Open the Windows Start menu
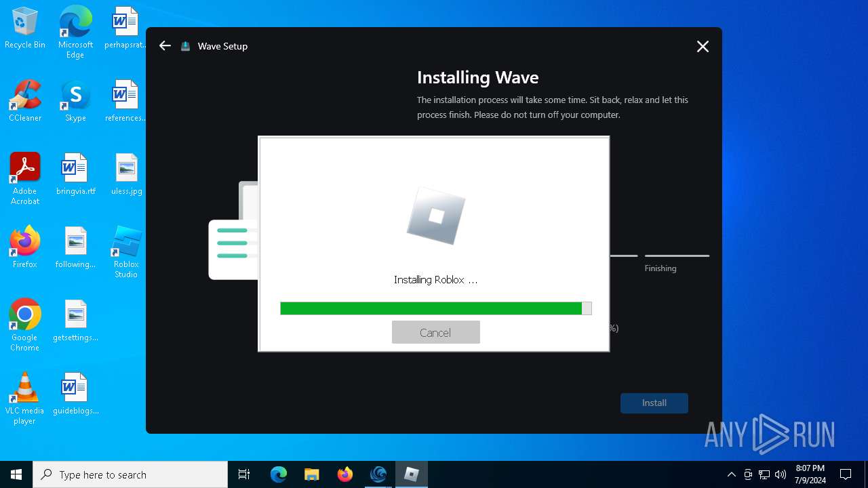 pyautogui.click(x=16, y=474)
